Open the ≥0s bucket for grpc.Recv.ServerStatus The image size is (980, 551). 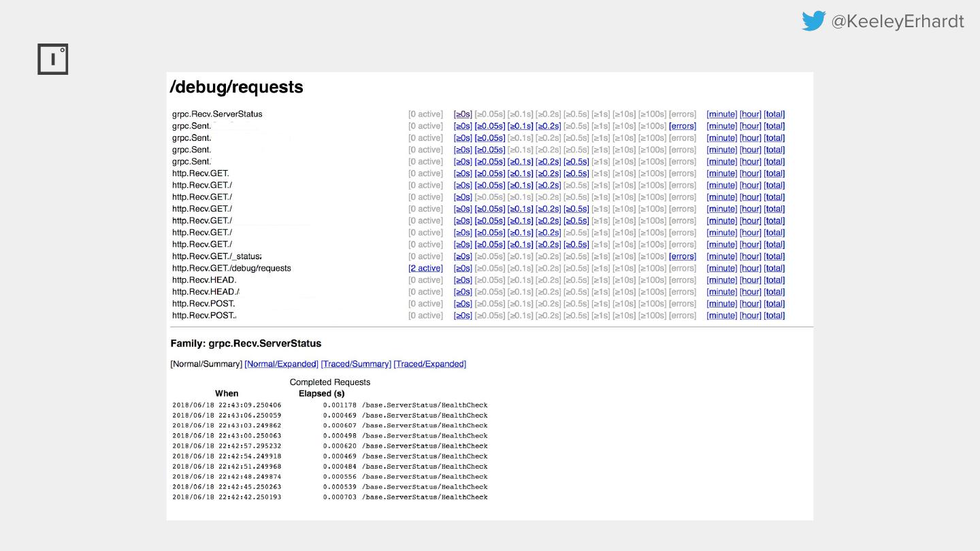pyautogui.click(x=463, y=114)
